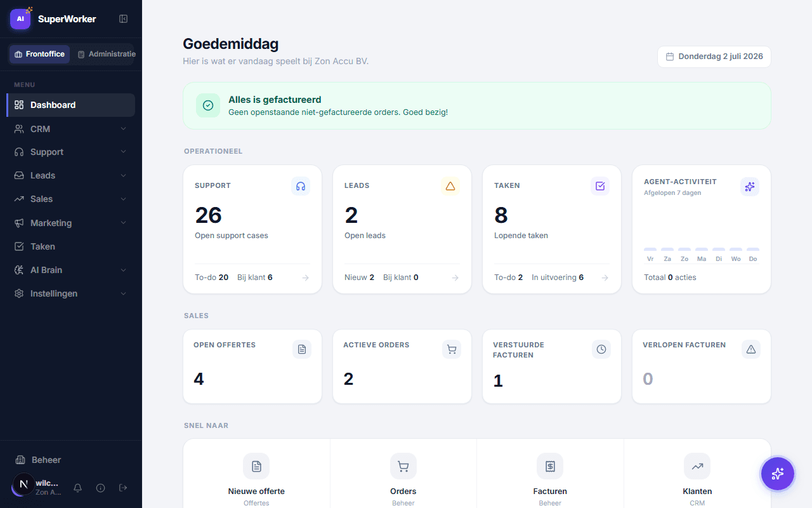Click the cart icon in Actieve orders card

(452, 349)
